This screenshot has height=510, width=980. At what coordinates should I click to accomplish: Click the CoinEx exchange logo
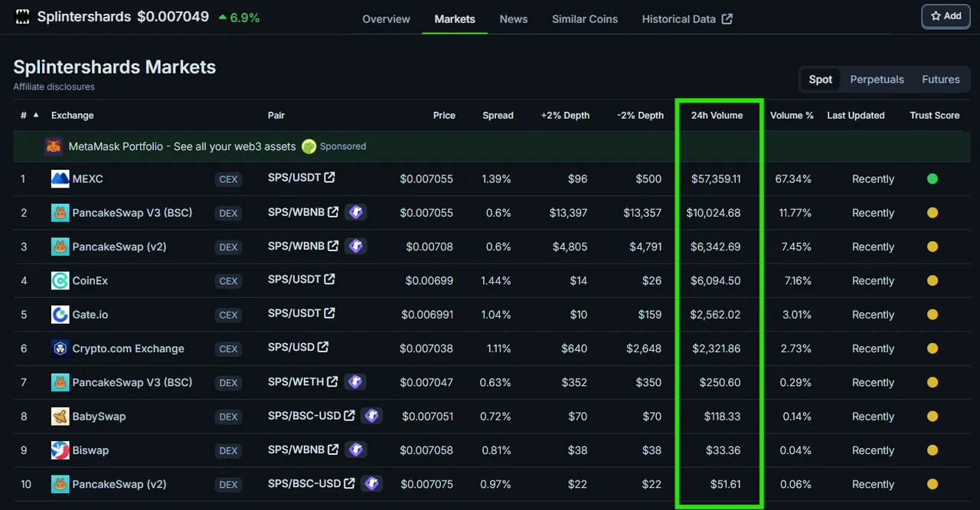pyautogui.click(x=60, y=281)
